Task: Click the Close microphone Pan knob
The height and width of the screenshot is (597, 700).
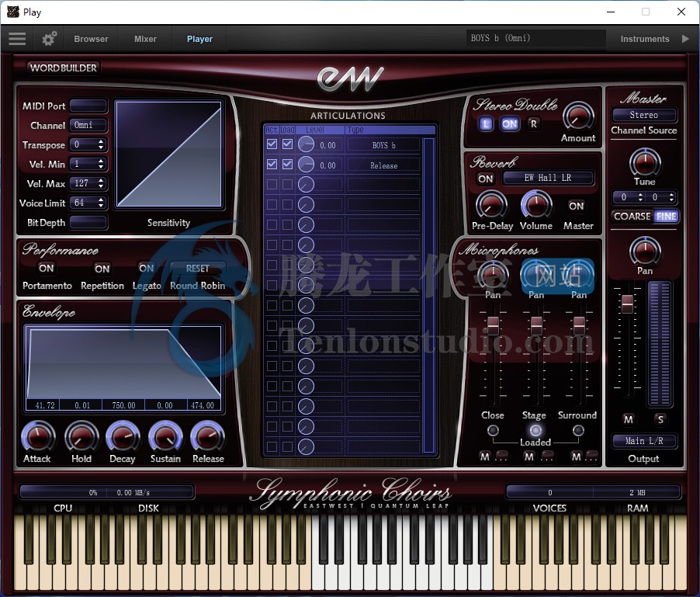Action: tap(493, 275)
